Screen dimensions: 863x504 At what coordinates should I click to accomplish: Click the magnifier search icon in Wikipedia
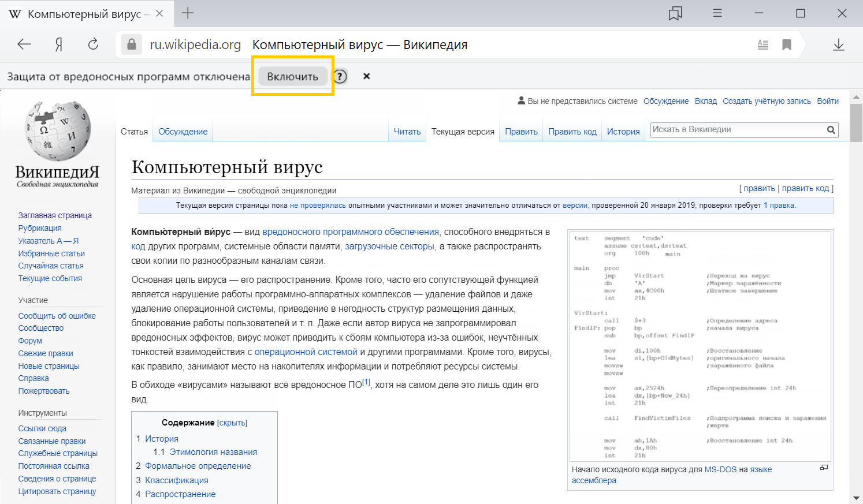tap(831, 130)
